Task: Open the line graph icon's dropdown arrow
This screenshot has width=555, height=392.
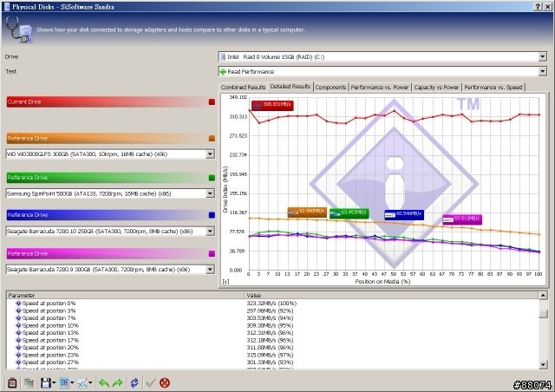Action: [x=90, y=382]
